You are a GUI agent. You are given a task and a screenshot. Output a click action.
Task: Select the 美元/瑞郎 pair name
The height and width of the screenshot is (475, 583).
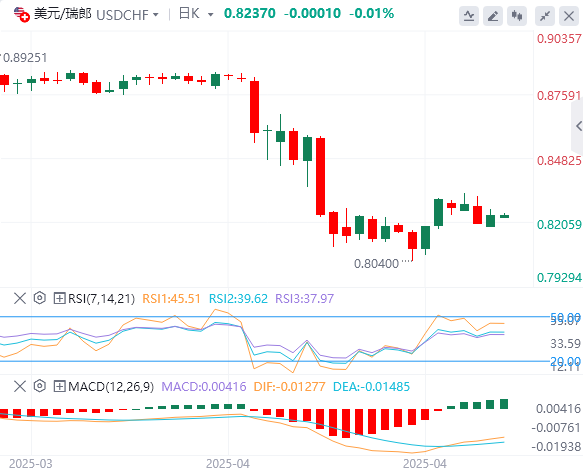click(62, 14)
